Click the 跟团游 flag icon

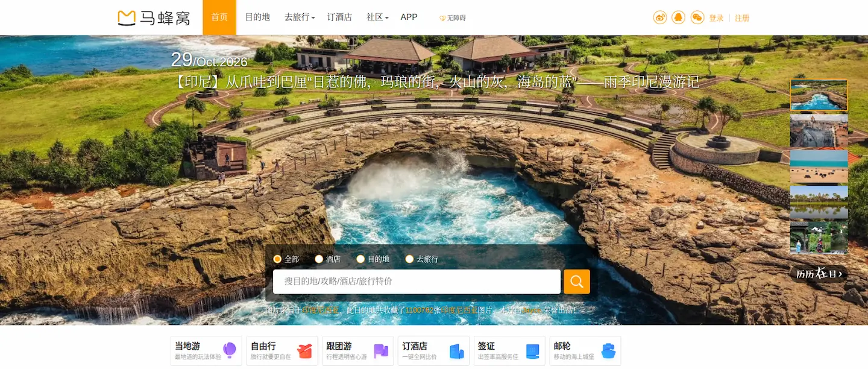381,351
